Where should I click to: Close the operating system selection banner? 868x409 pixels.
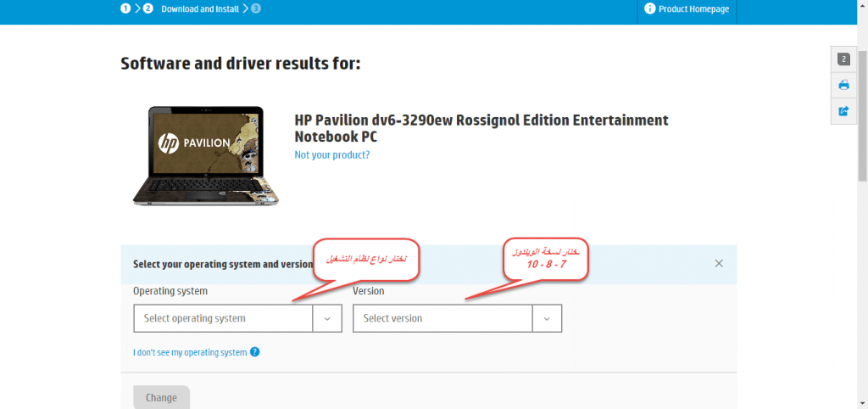pyautogui.click(x=719, y=263)
